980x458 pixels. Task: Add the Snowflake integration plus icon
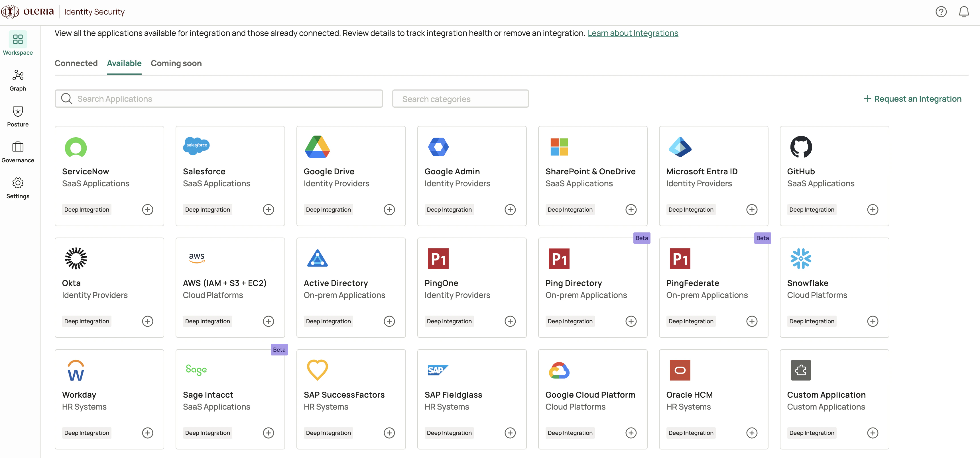[x=873, y=321]
